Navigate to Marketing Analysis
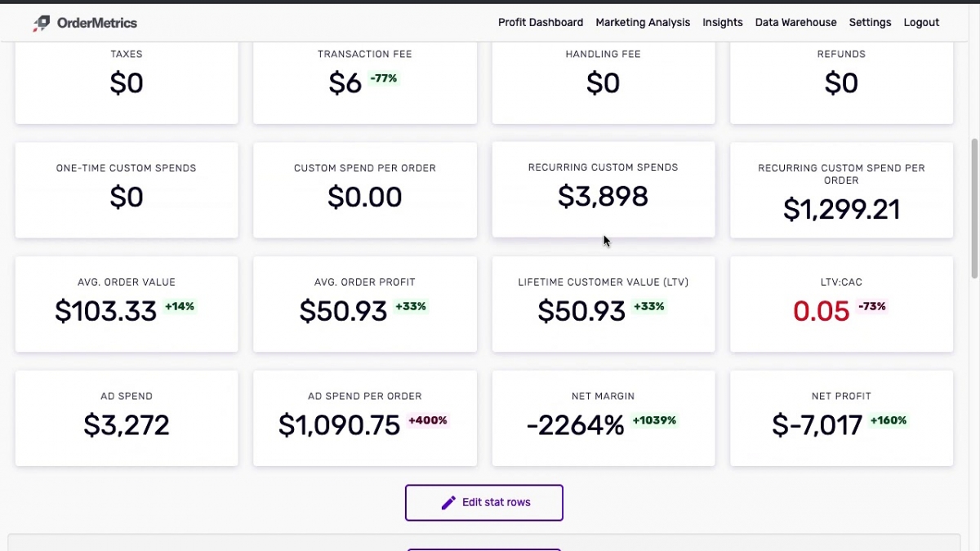This screenshot has width=980, height=551. tap(643, 22)
